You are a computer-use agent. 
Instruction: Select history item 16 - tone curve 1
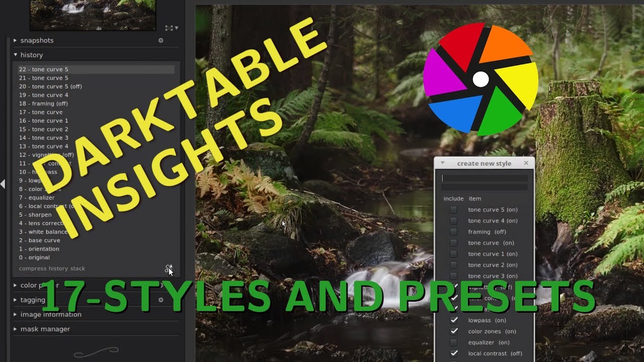pos(96,121)
